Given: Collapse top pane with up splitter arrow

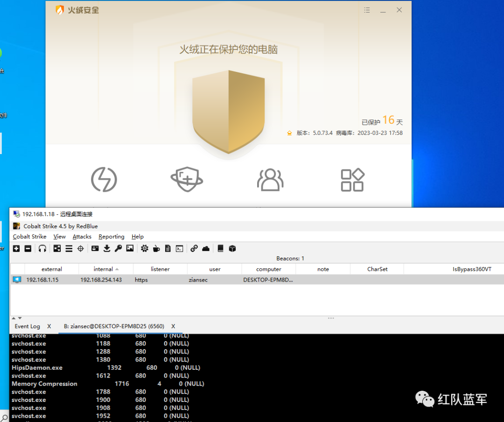Looking at the screenshot, I should 14,318.
